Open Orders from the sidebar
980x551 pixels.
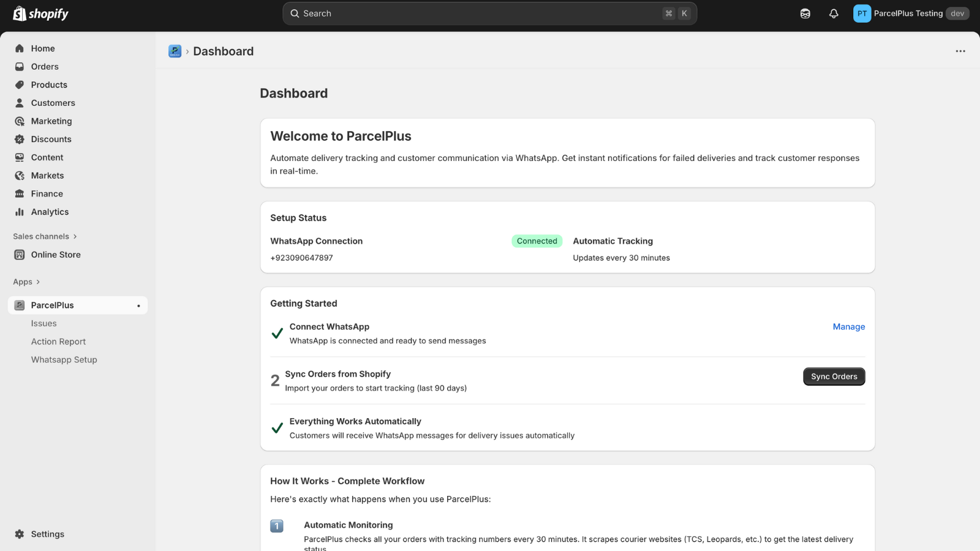tap(45, 67)
